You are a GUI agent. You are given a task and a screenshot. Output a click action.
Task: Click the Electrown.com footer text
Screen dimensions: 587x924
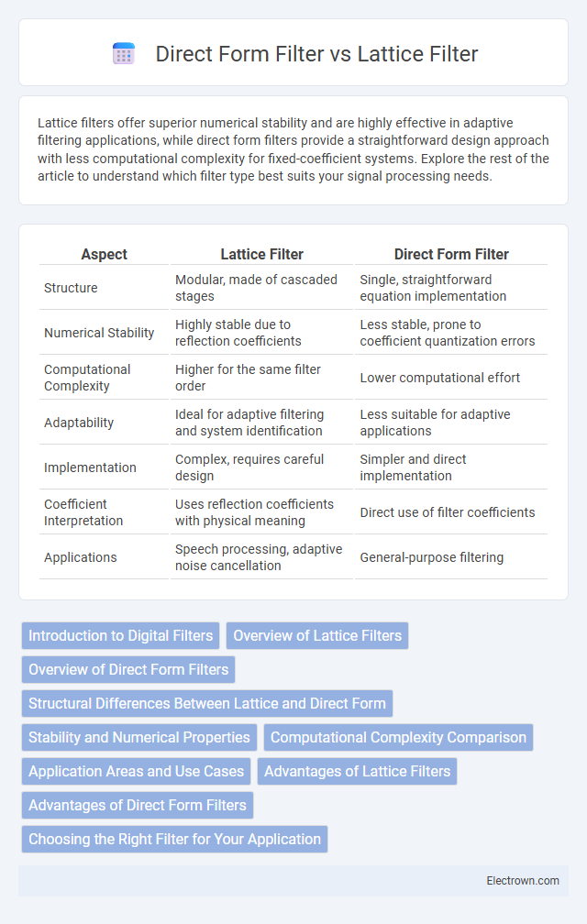tap(523, 880)
